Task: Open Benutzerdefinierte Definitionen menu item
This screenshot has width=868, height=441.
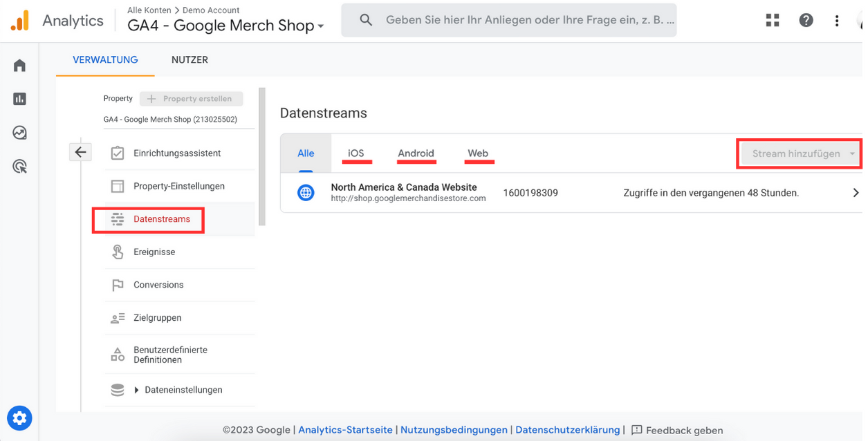Action: tap(180, 355)
